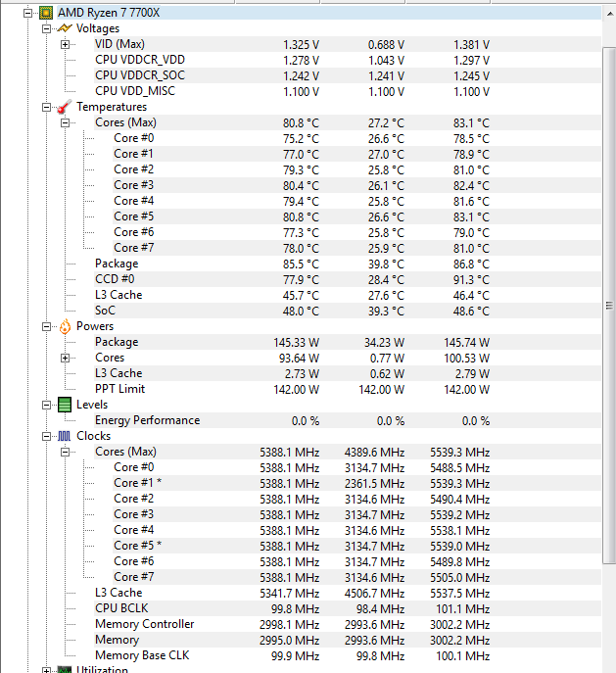This screenshot has width=616, height=673.
Task: Click the 1.325 V VID value
Action: (301, 45)
